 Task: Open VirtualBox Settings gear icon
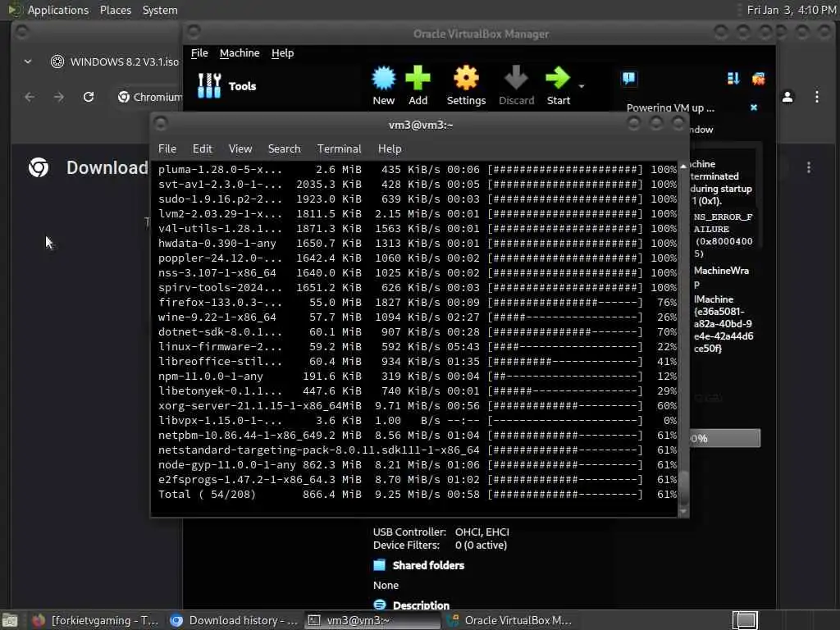tap(466, 85)
